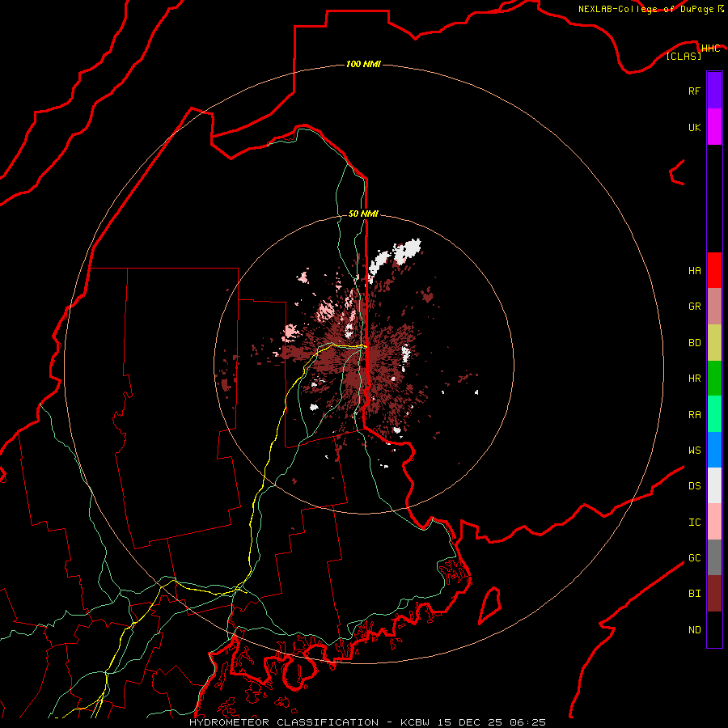
Task: Click the BI legend label
Action: coord(694,594)
